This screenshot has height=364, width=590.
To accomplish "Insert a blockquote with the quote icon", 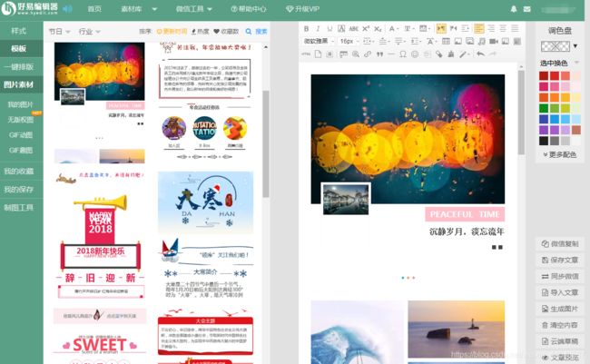I will click(x=379, y=54).
